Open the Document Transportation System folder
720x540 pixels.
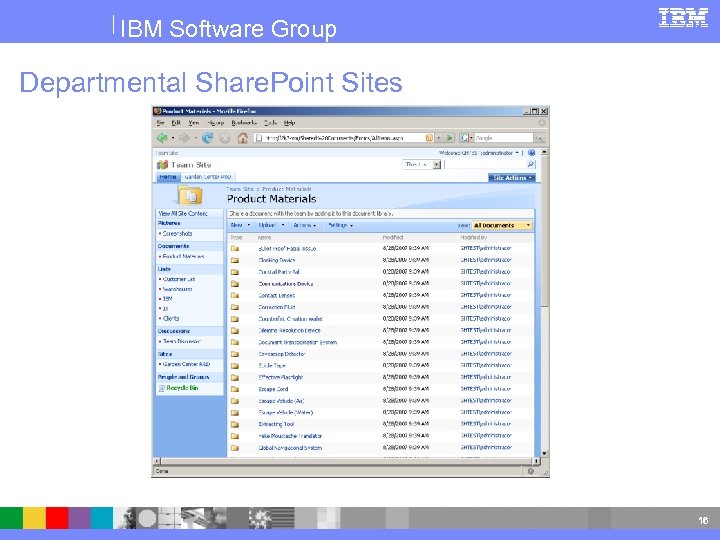pos(298,342)
